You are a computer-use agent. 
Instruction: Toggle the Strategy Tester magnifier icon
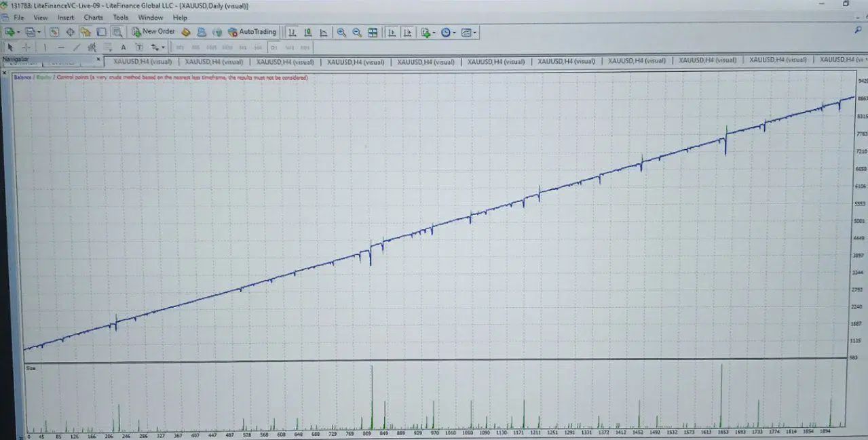pos(117,32)
